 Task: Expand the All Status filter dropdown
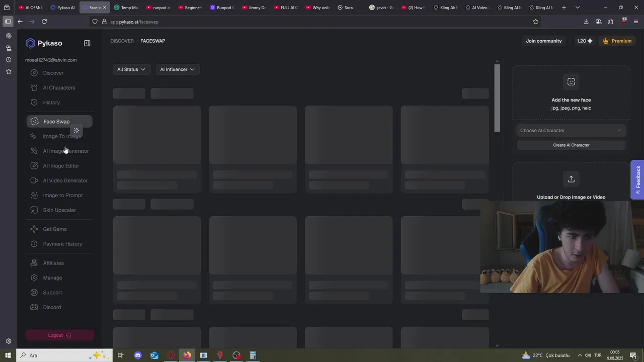tap(131, 69)
